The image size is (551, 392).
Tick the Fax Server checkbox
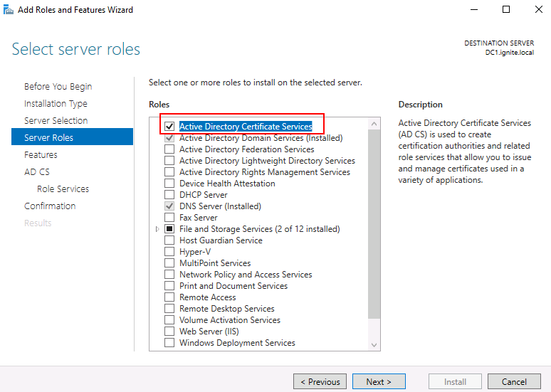169,218
